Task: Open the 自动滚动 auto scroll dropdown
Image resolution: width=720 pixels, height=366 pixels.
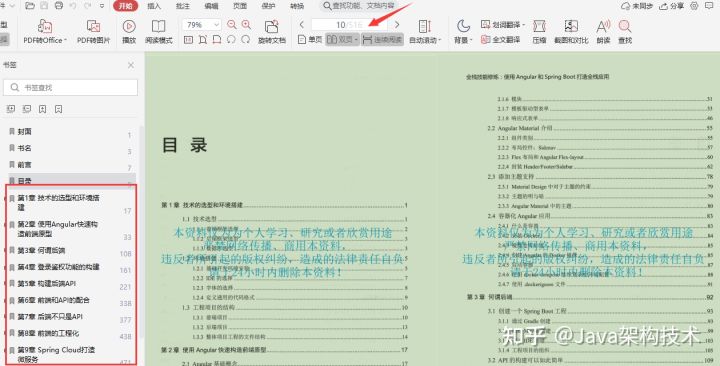Action: pos(425,32)
